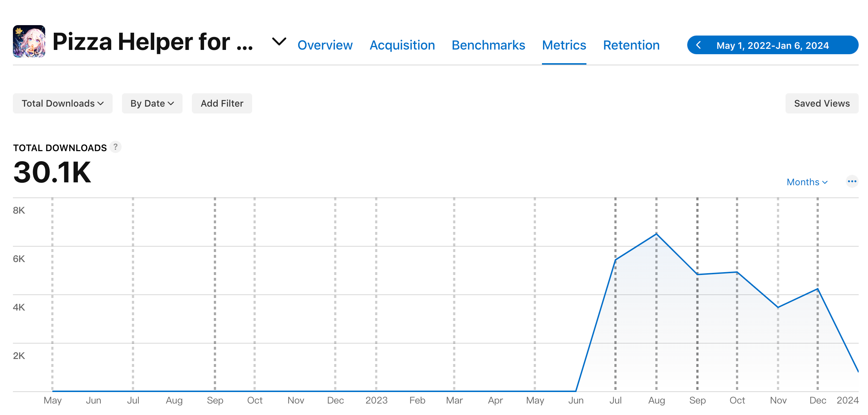This screenshot has width=868, height=415.
Task: Click the Add Filter button
Action: click(222, 103)
